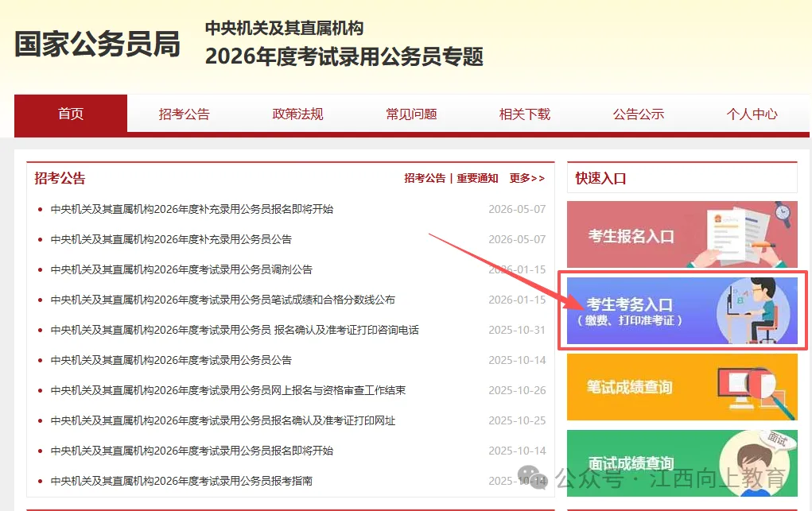812x511 pixels.
Task: Open the 政策法规 tab
Action: (297, 114)
